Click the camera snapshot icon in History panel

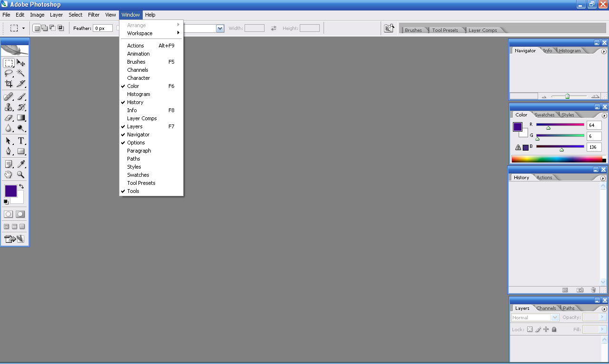pos(580,290)
